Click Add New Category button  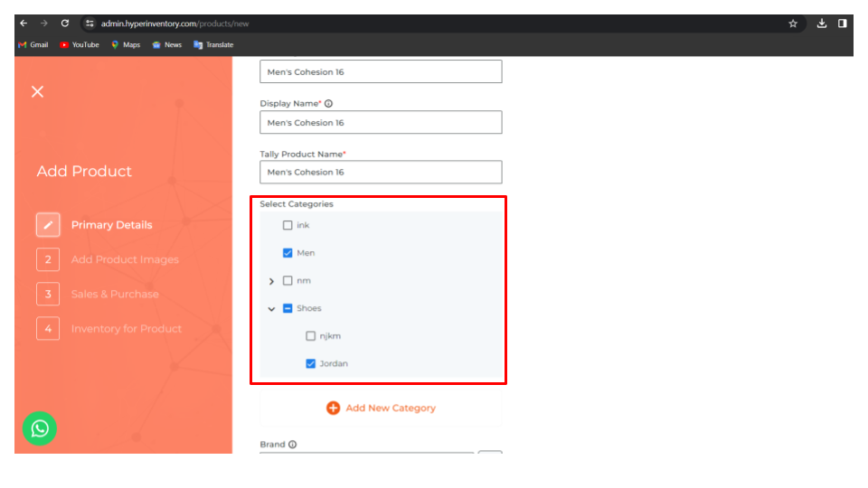[x=381, y=408]
